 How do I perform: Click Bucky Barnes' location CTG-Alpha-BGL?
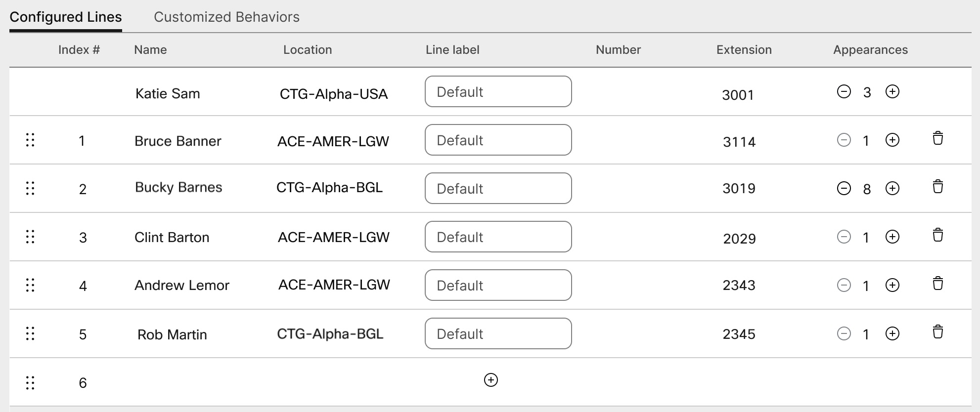[329, 188]
